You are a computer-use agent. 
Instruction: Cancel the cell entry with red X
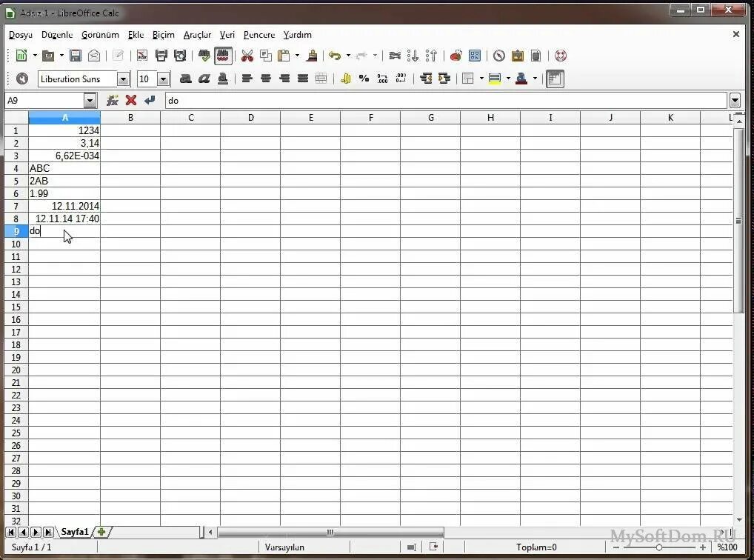pyautogui.click(x=131, y=100)
